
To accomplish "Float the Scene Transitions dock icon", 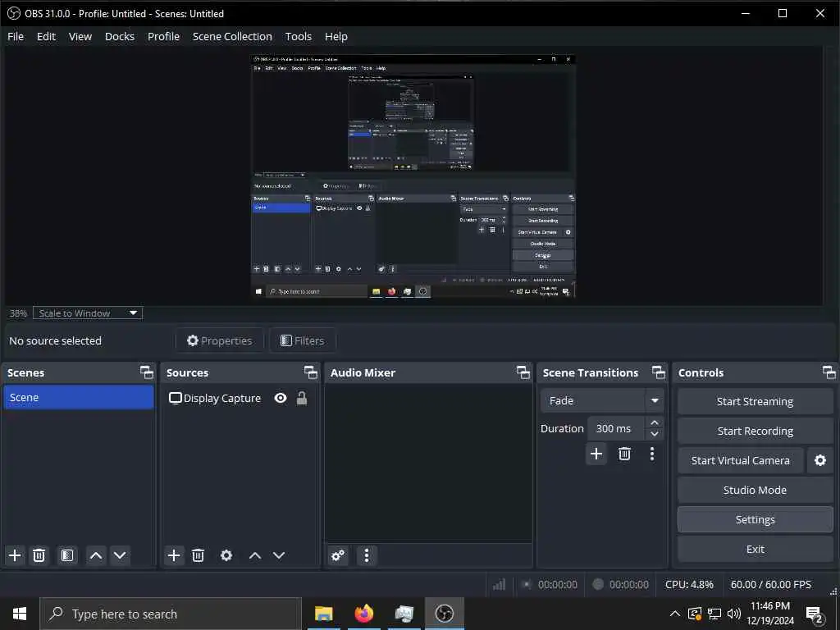I will pos(659,372).
